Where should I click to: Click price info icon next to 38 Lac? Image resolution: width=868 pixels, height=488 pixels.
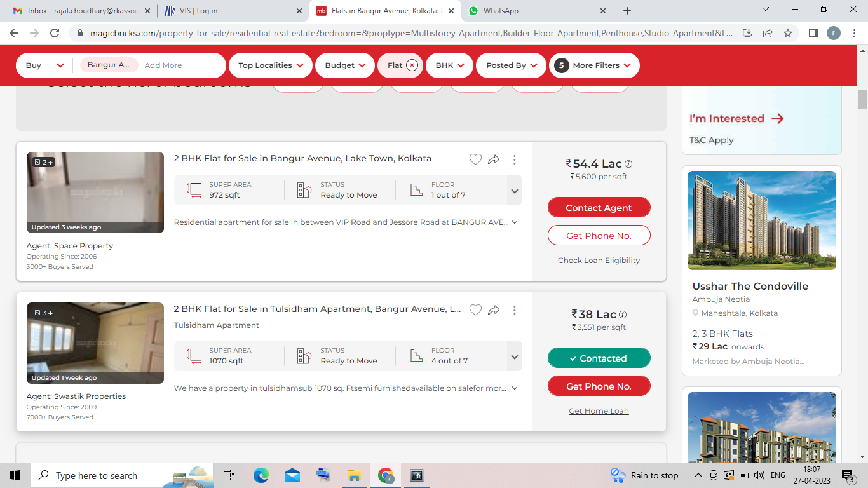[623, 315]
